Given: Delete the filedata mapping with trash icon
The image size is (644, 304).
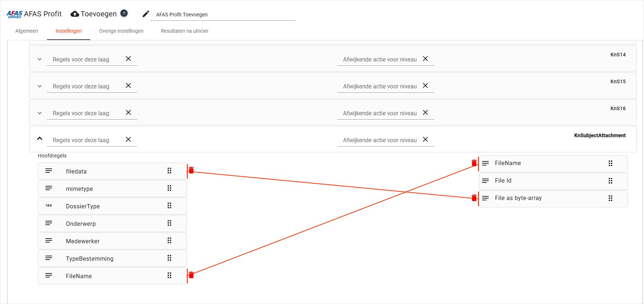Looking at the screenshot, I should [x=191, y=170].
